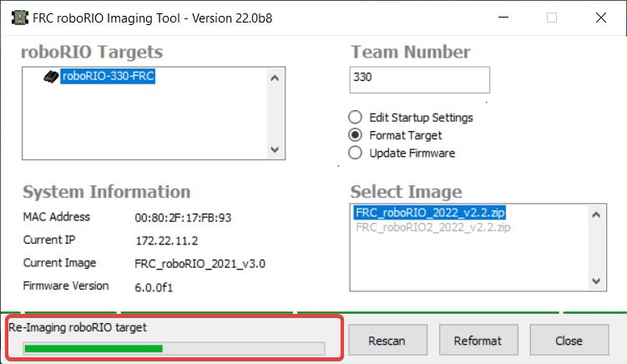Choose the Format Target radio button

(x=355, y=135)
